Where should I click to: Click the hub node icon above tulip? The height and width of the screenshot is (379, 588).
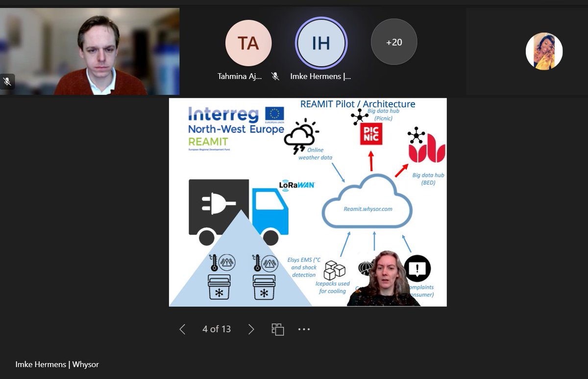[416, 135]
